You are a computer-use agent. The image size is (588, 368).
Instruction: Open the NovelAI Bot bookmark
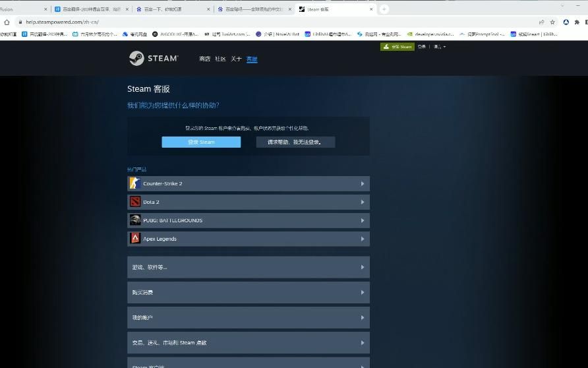click(x=278, y=34)
